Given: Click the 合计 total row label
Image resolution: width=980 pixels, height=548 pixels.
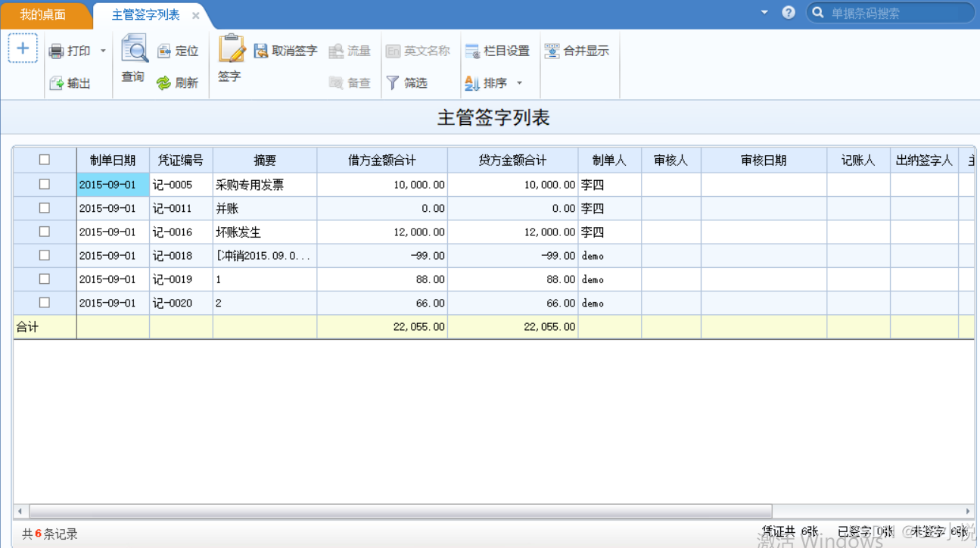Looking at the screenshot, I should (27, 327).
